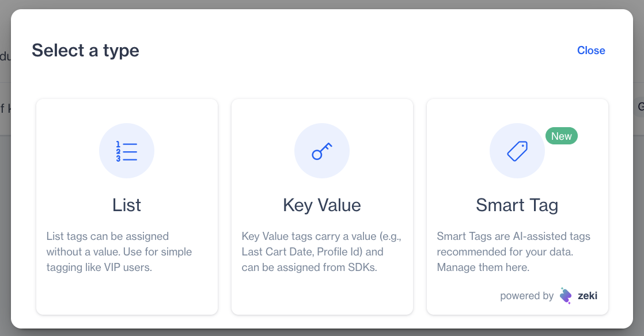The image size is (644, 336).
Task: Close the Select a type dialog
Action: click(x=591, y=51)
